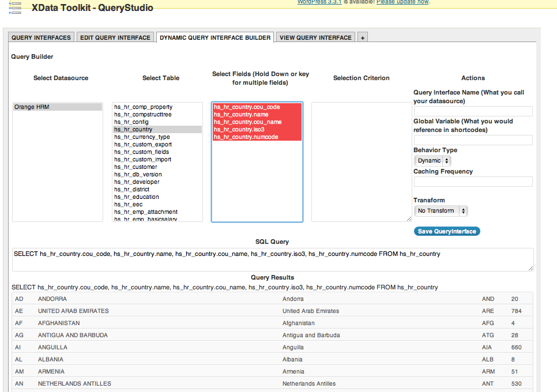The width and height of the screenshot is (557, 392).
Task: Choose hs_hr_district table
Action: (x=157, y=189)
